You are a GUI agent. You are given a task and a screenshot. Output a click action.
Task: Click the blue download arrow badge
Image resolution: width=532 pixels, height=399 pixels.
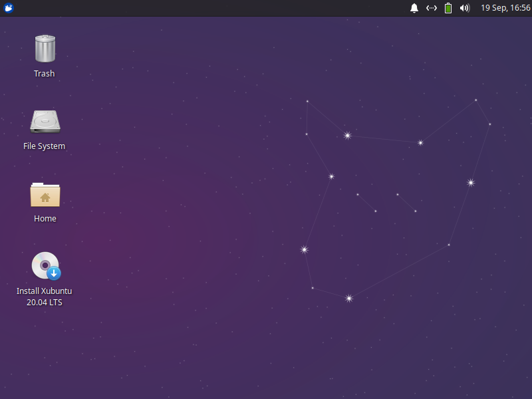click(55, 273)
